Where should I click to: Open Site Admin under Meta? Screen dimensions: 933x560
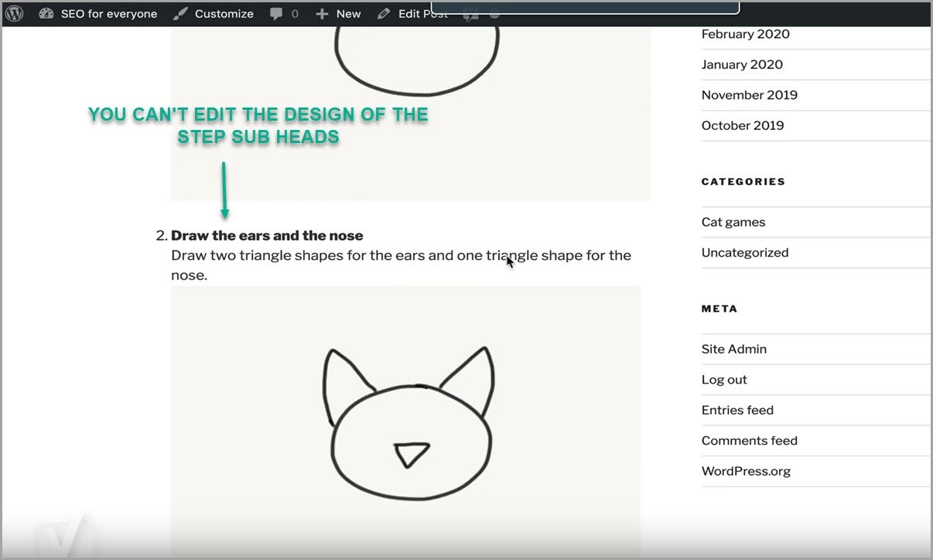pos(733,348)
